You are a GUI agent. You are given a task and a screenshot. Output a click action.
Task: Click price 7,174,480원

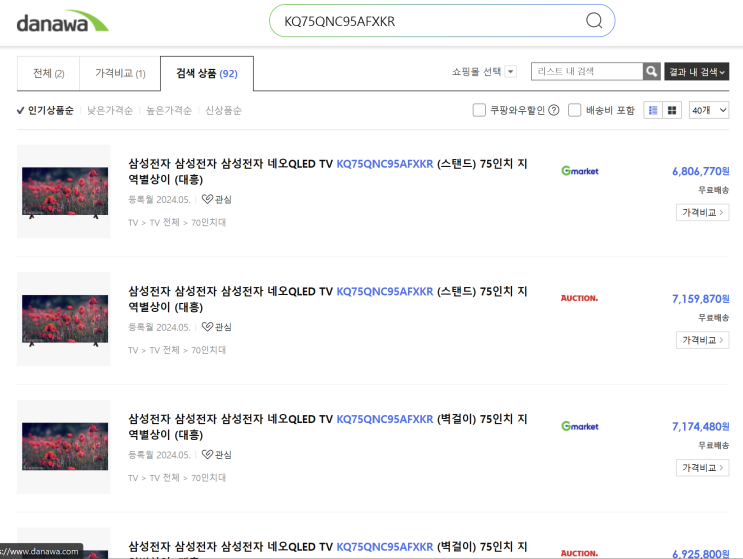coord(700,426)
